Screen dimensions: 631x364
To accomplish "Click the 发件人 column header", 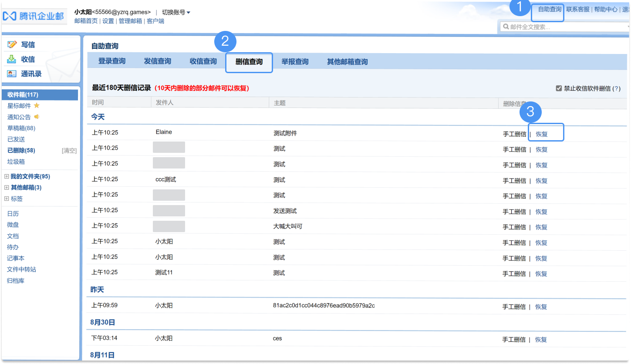I will 165,103.
